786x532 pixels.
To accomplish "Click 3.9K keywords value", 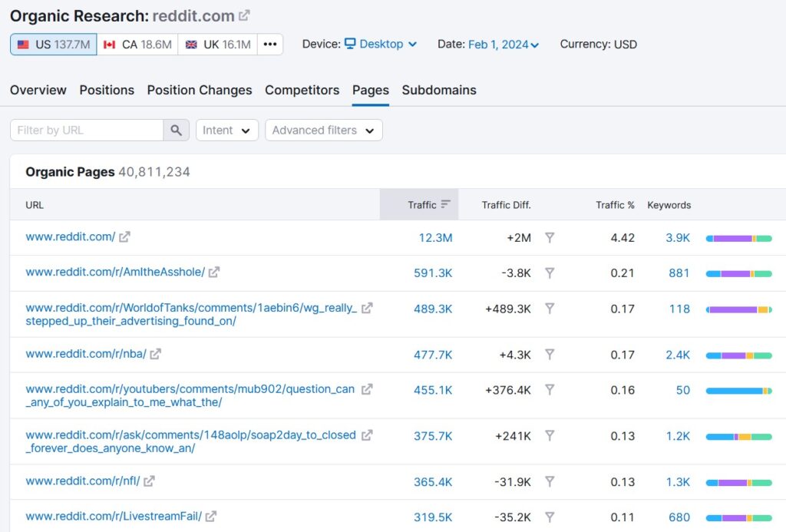I will click(x=678, y=238).
